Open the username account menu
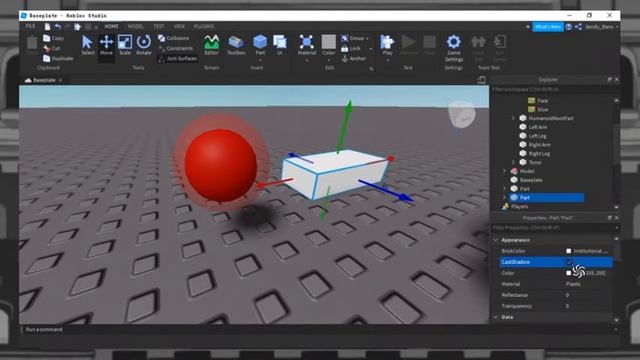This screenshot has width=640, height=360. click(601, 27)
